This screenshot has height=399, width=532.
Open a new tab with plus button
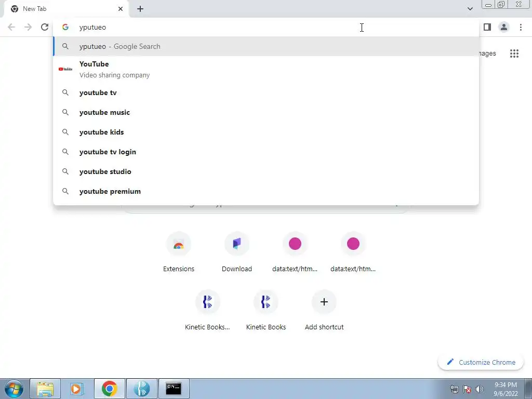(140, 9)
